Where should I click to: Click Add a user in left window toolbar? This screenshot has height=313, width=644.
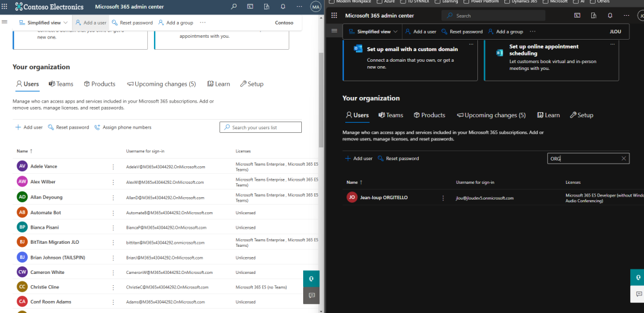(x=91, y=23)
